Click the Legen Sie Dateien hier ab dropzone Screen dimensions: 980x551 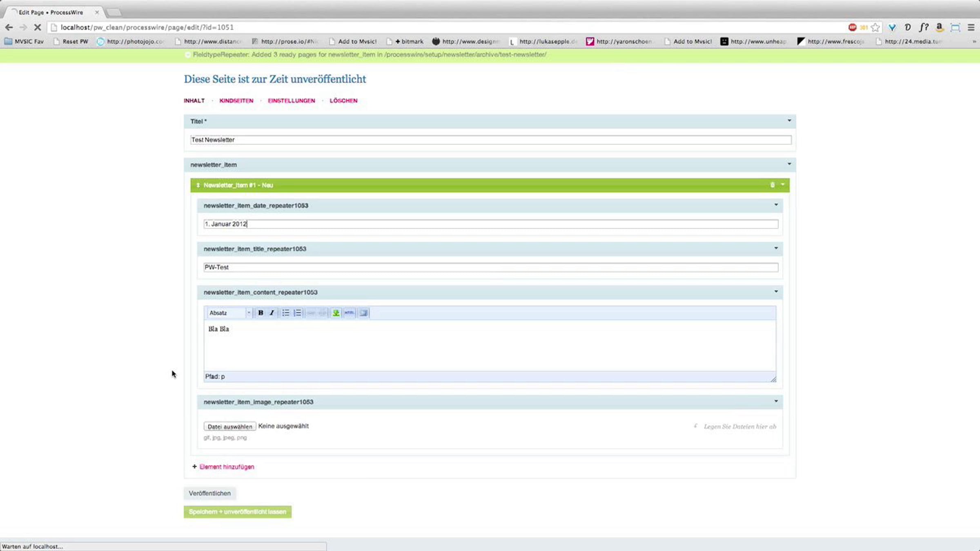pos(739,426)
